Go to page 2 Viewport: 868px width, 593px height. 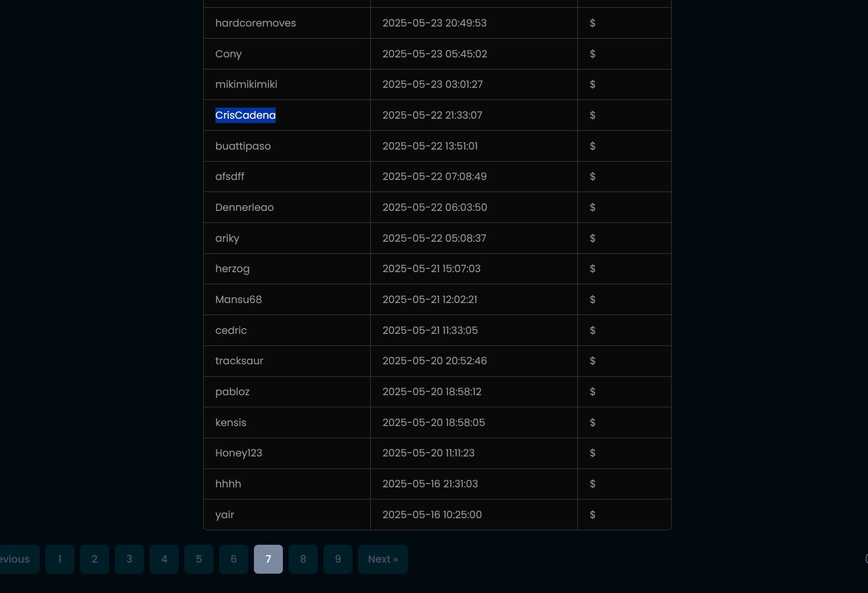coord(95,559)
